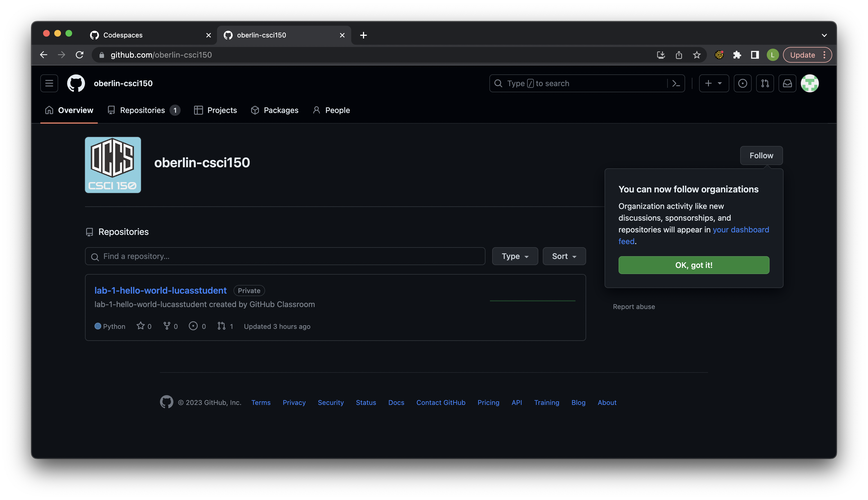
Task: Open the About footer link
Action: [x=607, y=402]
